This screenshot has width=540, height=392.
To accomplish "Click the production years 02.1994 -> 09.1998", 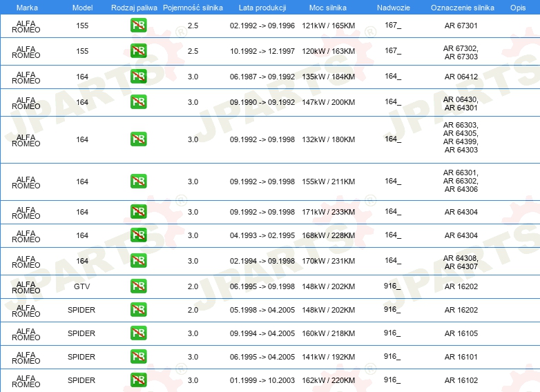I will click(x=262, y=262).
